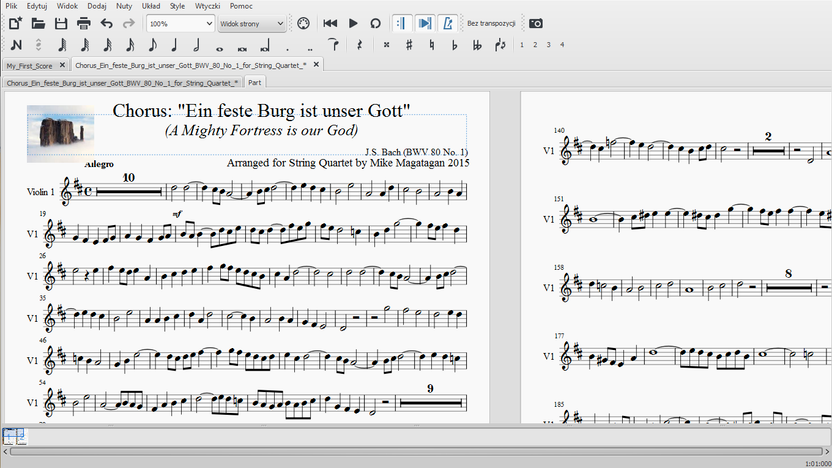Switch to the Part tab
Image resolution: width=832 pixels, height=468 pixels.
pos(255,82)
